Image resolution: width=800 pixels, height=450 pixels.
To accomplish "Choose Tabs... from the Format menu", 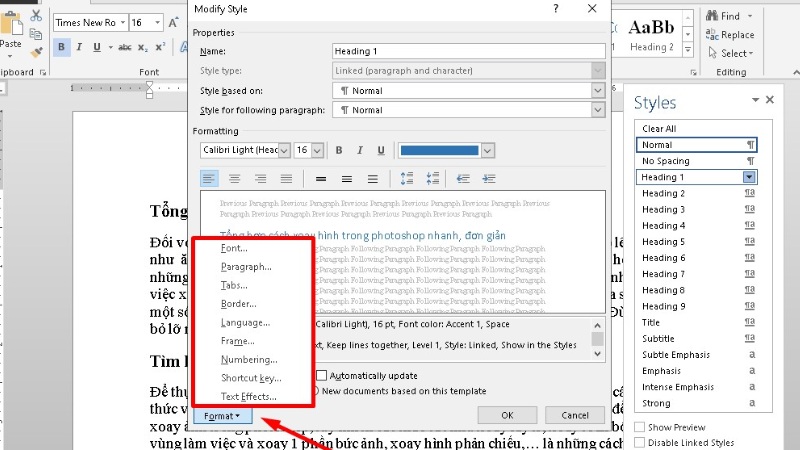I will click(x=234, y=285).
